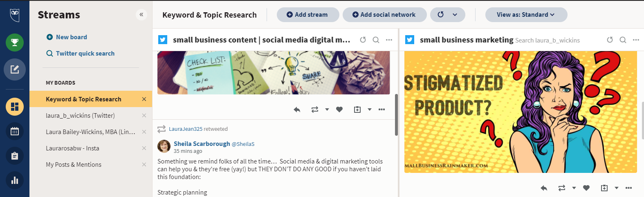Refresh the small business content stream
This screenshot has width=644, height=197.
point(363,40)
